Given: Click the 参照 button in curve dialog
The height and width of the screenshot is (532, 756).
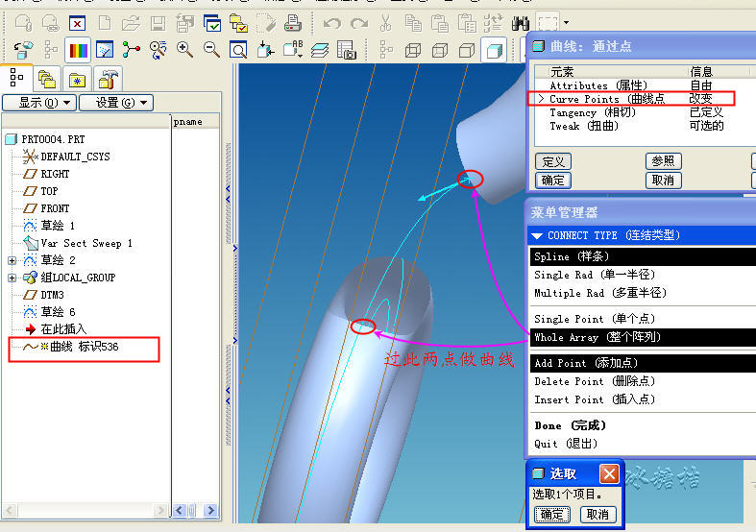Looking at the screenshot, I should point(663,161).
